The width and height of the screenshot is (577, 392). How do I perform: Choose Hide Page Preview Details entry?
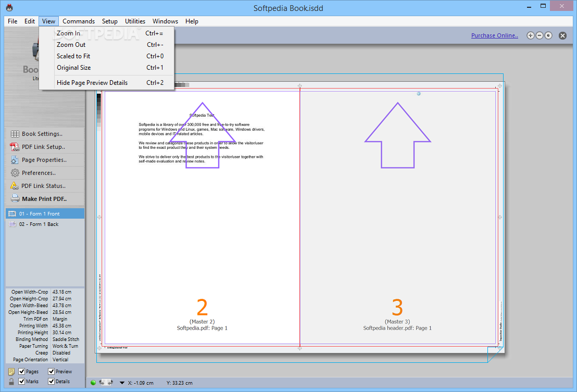107,82
